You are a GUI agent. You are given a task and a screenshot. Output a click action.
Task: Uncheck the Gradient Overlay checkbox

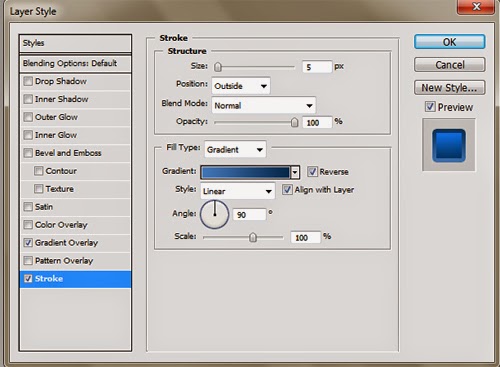28,243
